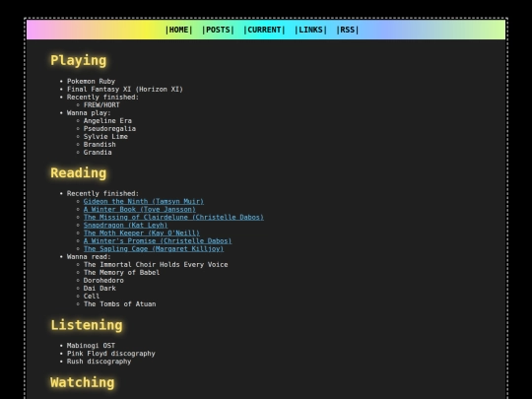
Task: Click Recently finished: under Reading
Action: (x=102, y=193)
